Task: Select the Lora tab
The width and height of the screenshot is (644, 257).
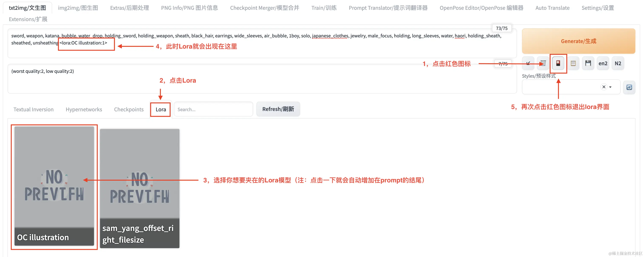Action: pyautogui.click(x=161, y=109)
